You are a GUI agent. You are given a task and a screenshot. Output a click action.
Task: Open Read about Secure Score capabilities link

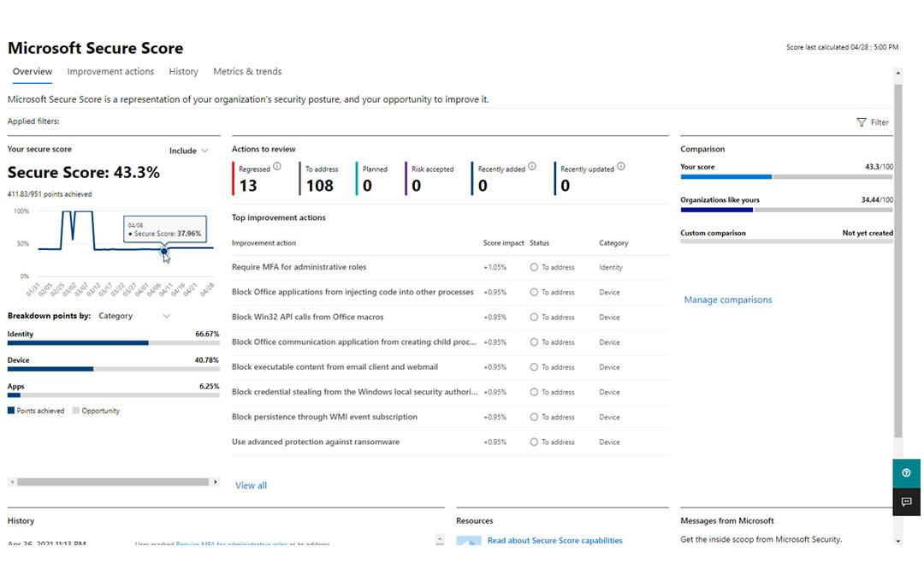[554, 540]
